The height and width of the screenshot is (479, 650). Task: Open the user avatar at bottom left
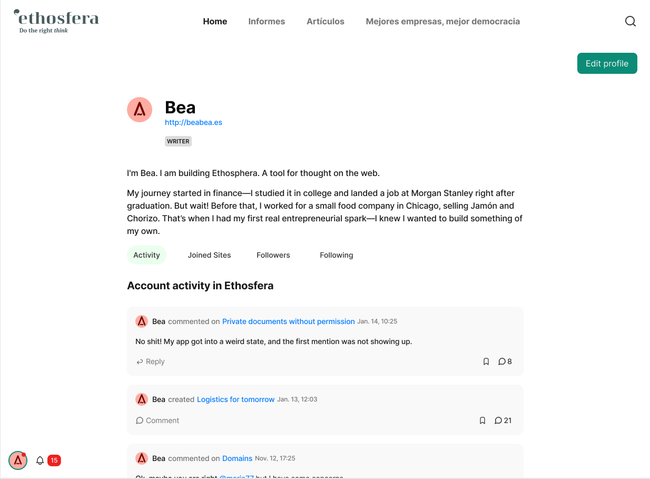tap(18, 461)
